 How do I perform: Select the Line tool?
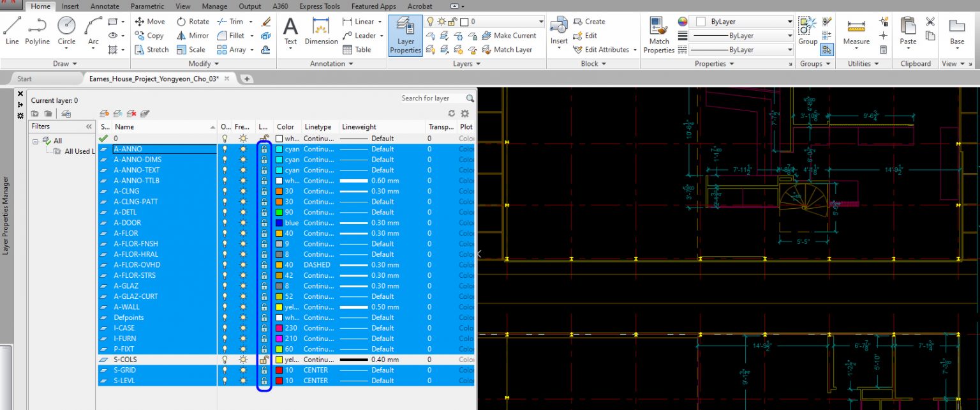point(11,30)
